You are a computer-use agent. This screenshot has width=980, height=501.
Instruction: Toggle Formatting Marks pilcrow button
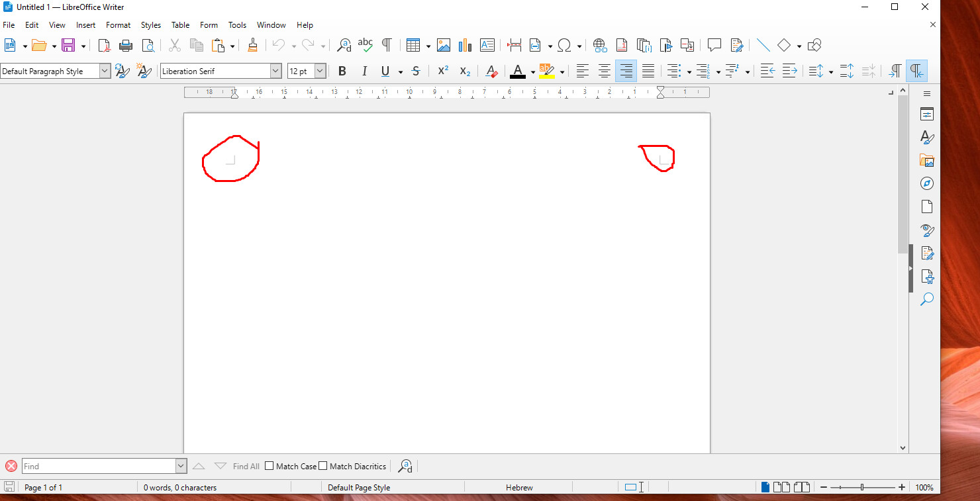tap(387, 45)
